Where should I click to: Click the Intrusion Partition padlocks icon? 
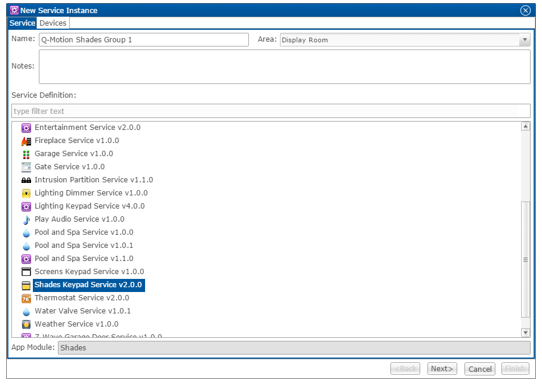pyautogui.click(x=26, y=180)
